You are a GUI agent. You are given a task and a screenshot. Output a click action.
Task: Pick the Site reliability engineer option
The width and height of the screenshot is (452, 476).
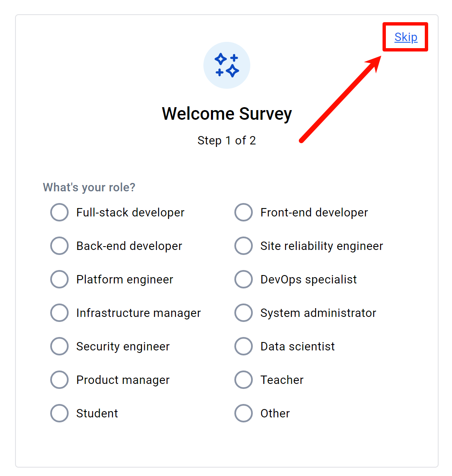tap(244, 246)
